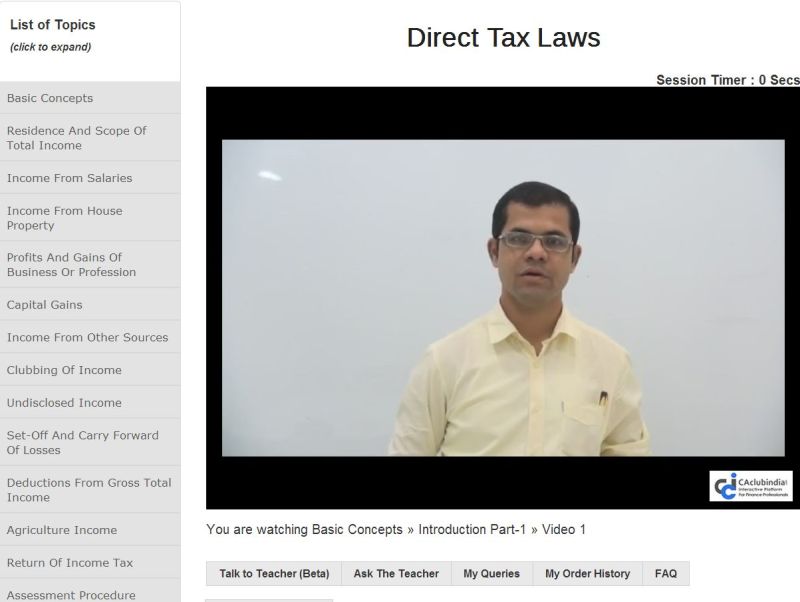This screenshot has height=602, width=800.
Task: Switch to Talk to Teacher (Beta) tab
Action: pos(274,574)
